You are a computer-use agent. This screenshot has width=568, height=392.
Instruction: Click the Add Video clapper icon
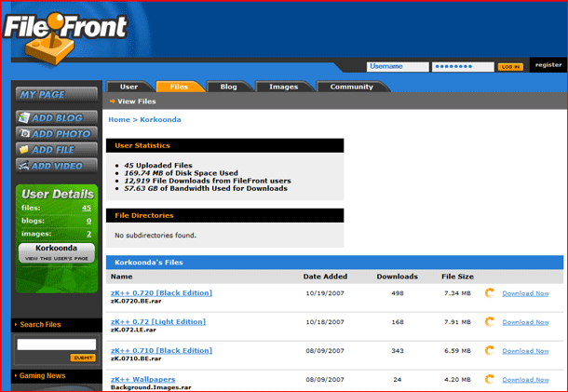24,166
